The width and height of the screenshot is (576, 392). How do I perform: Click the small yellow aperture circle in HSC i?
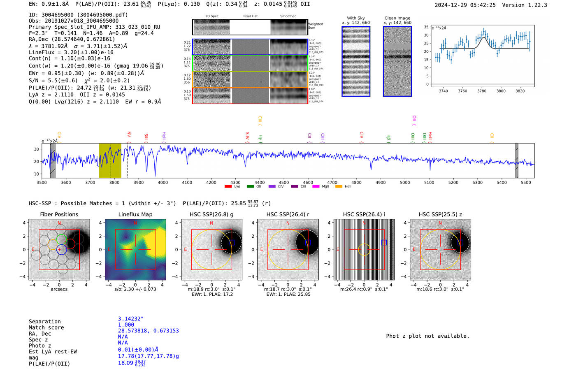[x=364, y=250]
